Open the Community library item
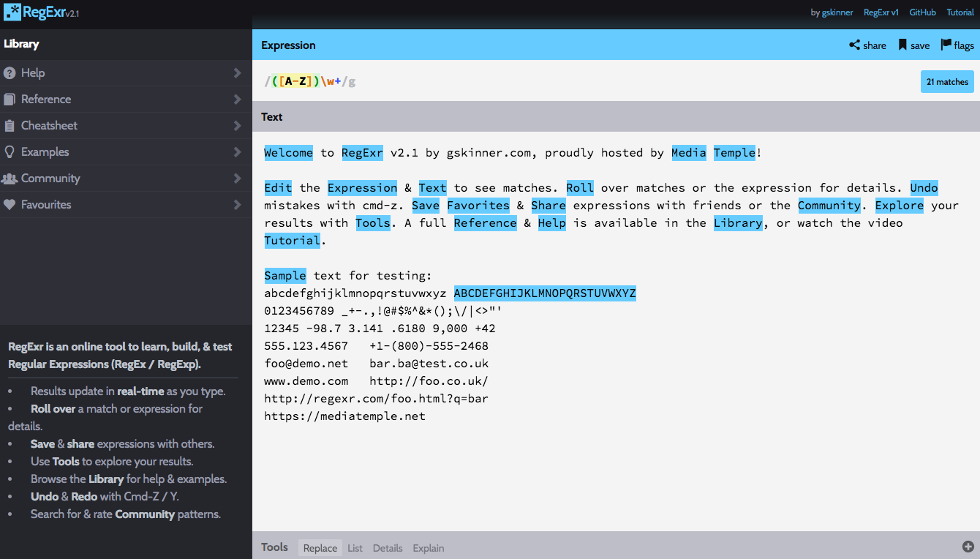 pos(126,179)
